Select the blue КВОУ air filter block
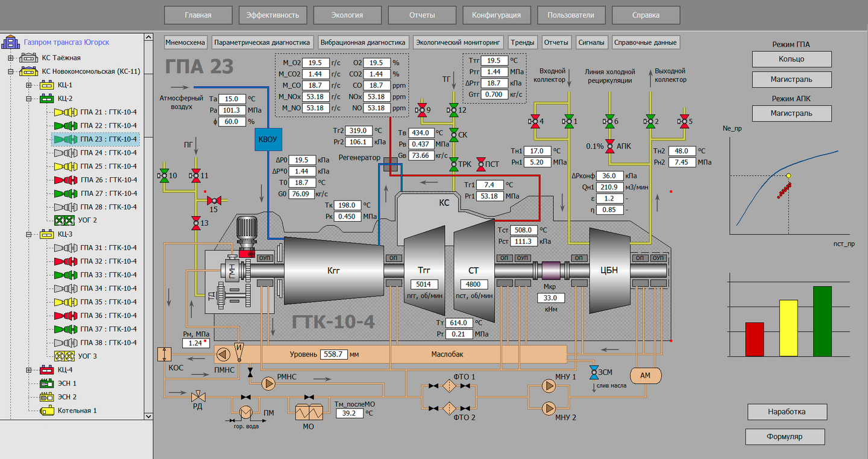The image size is (868, 459). tap(267, 140)
